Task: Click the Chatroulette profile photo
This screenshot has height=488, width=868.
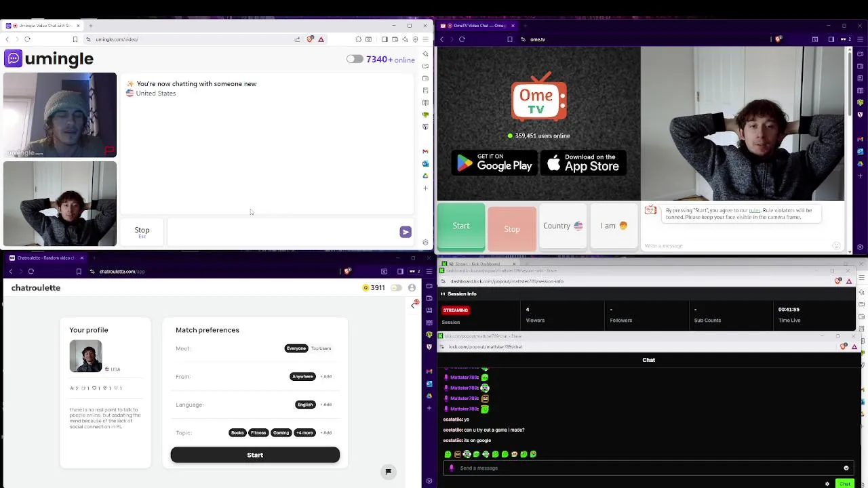Action: tap(85, 356)
